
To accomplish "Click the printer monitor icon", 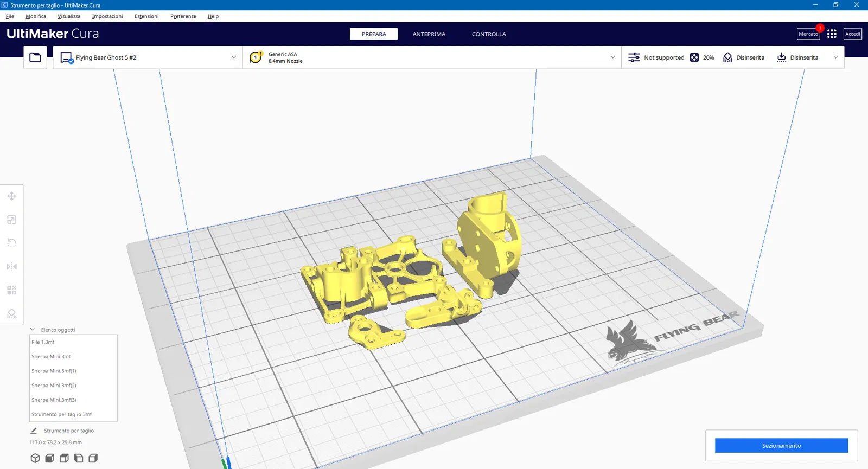I will click(x=67, y=57).
